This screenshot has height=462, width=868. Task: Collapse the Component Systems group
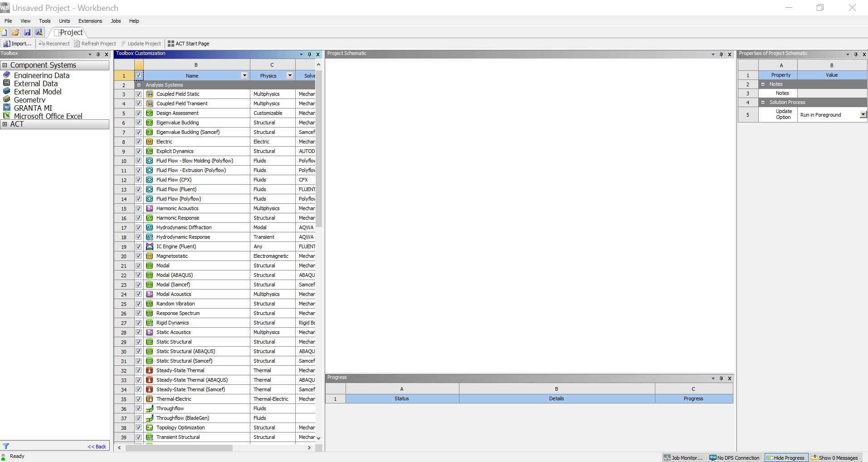click(5, 65)
